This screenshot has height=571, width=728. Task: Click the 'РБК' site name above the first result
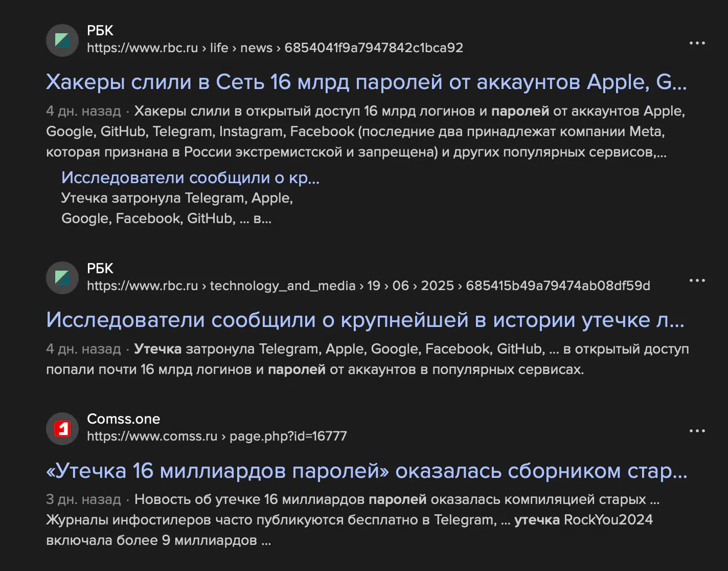coord(100,31)
